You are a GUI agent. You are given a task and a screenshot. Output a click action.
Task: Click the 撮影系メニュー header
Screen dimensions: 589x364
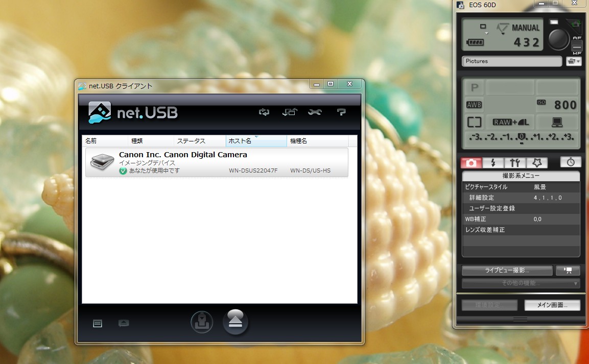click(521, 176)
